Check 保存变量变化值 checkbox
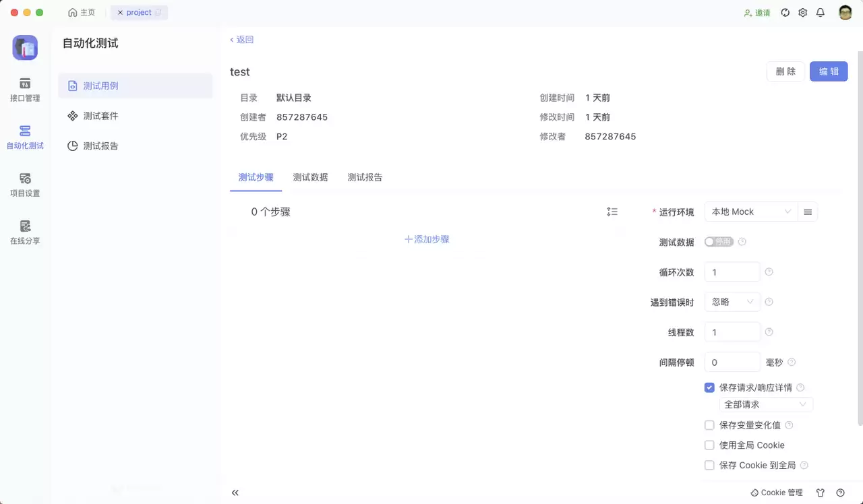Image resolution: width=863 pixels, height=504 pixels. [709, 425]
